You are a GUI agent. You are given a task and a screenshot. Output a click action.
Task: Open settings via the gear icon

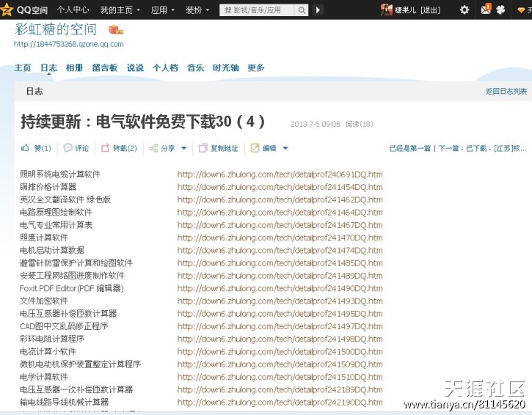pyautogui.click(x=464, y=10)
